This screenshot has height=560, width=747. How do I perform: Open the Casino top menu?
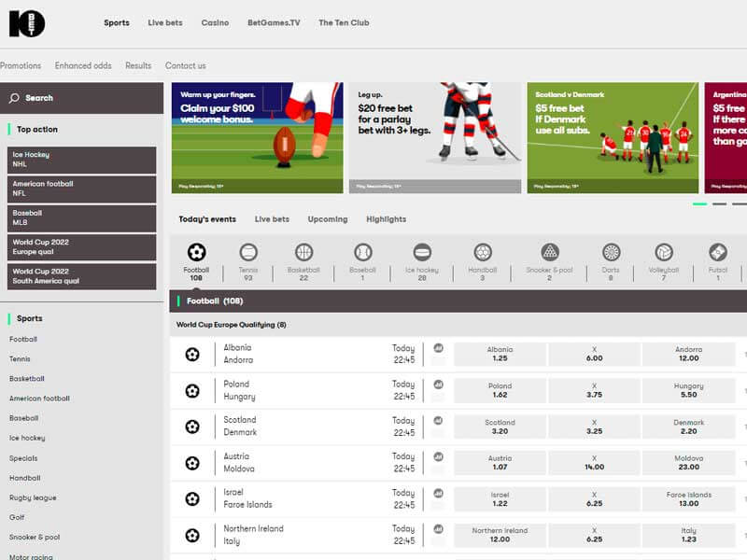215,22
